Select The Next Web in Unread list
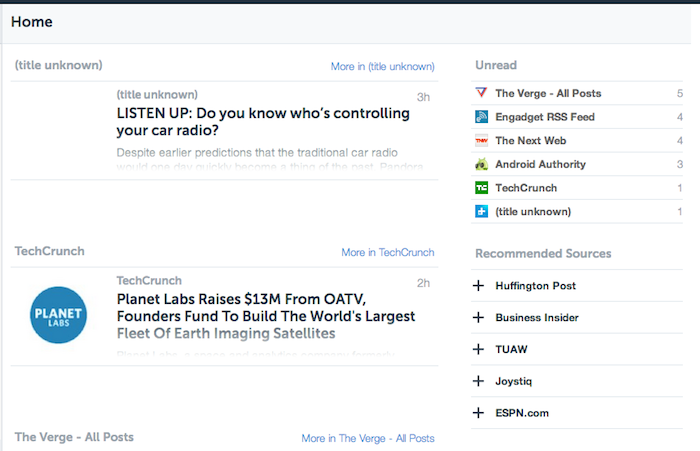The image size is (700, 451). pyautogui.click(x=530, y=141)
